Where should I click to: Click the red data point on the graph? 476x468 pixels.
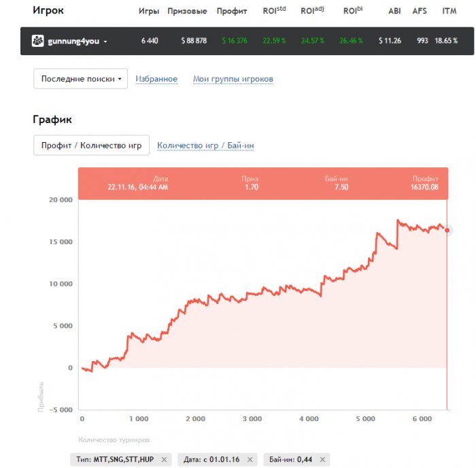point(447,231)
